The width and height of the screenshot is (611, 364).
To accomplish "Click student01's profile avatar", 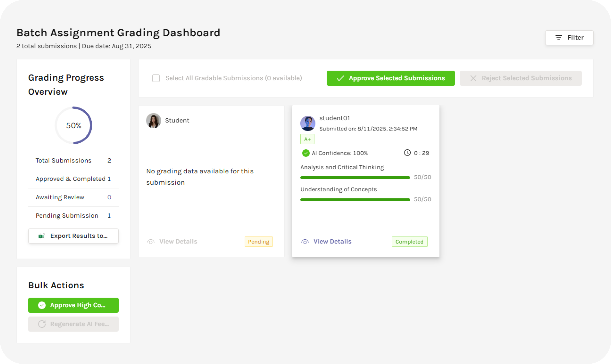I will click(x=308, y=123).
